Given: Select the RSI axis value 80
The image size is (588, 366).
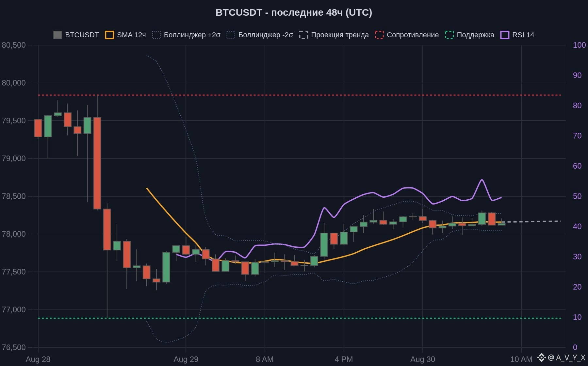Looking at the screenshot, I should 577,106.
